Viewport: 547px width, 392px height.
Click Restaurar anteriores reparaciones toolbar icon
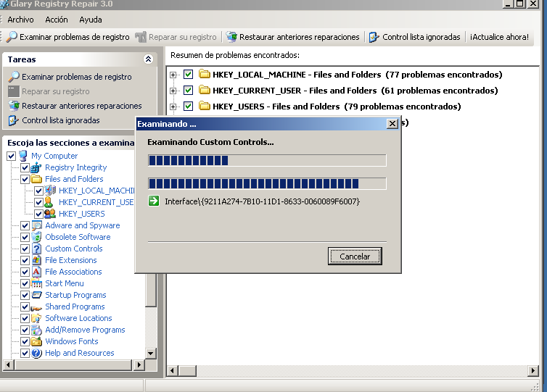231,36
